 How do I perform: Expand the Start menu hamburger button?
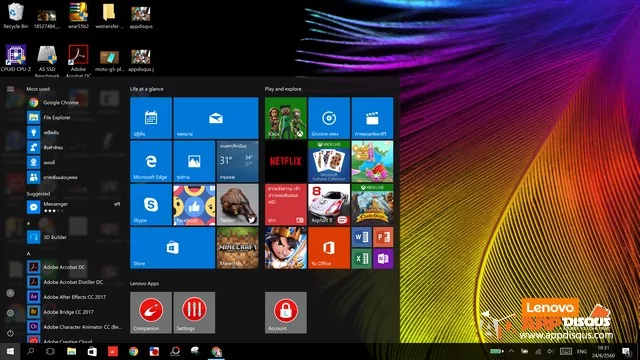[x=10, y=89]
